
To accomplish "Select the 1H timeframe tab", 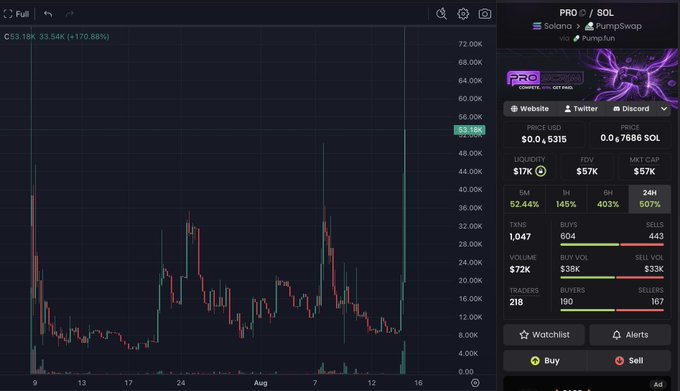I will pos(566,199).
